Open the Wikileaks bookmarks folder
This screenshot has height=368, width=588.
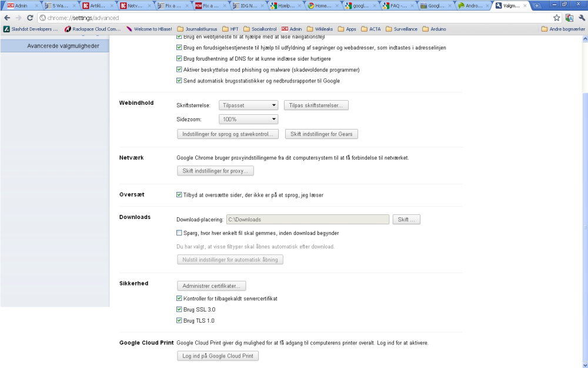point(320,29)
